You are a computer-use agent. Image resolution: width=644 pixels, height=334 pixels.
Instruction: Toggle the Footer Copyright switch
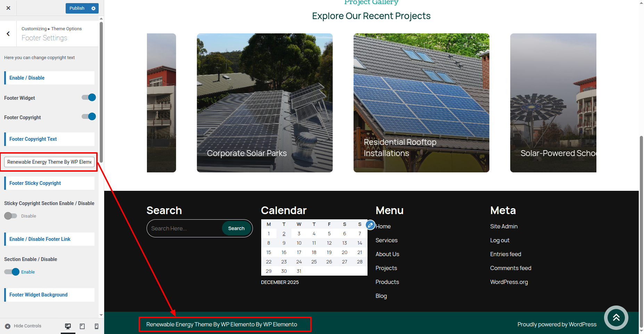[89, 117]
